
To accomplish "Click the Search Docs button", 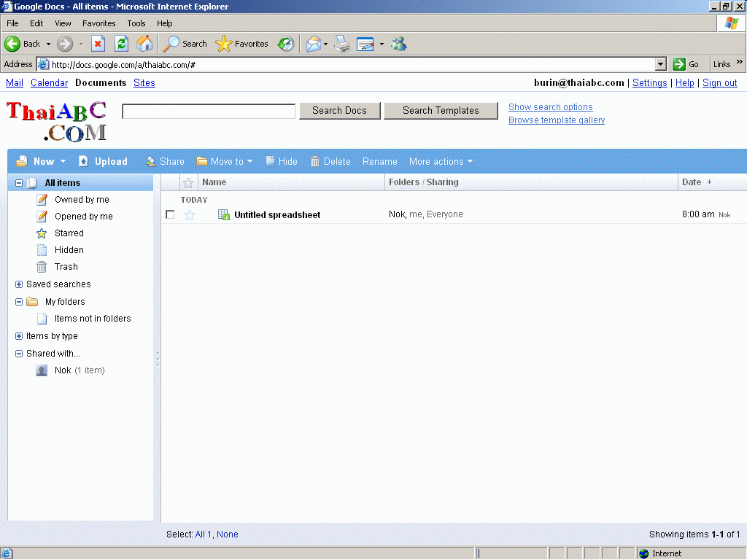I will 339,111.
